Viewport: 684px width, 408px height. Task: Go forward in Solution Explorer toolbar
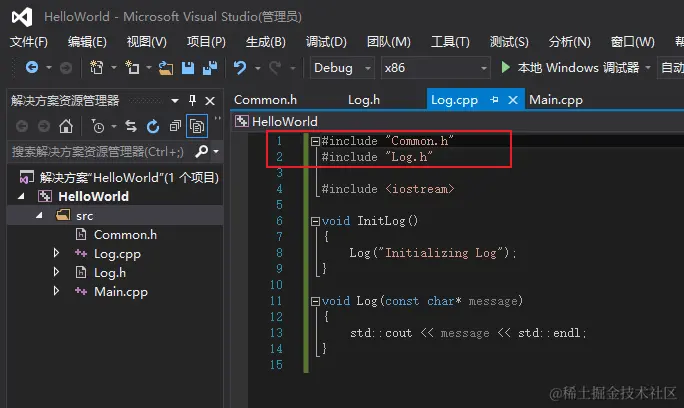44,127
